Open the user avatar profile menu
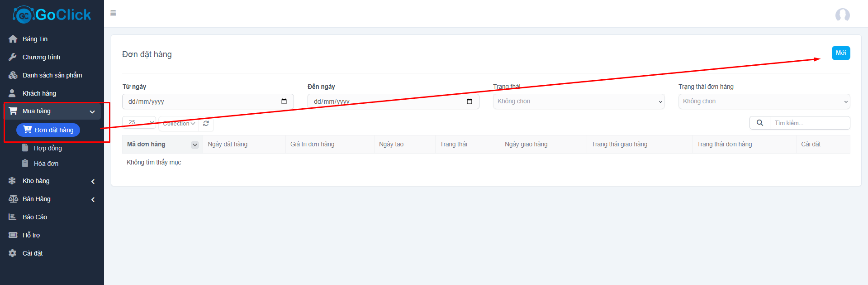The image size is (868, 285). pos(842,15)
